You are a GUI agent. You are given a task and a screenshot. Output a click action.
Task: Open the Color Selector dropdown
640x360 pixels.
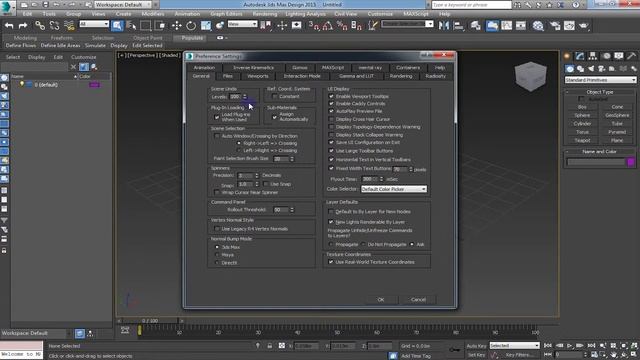394,189
